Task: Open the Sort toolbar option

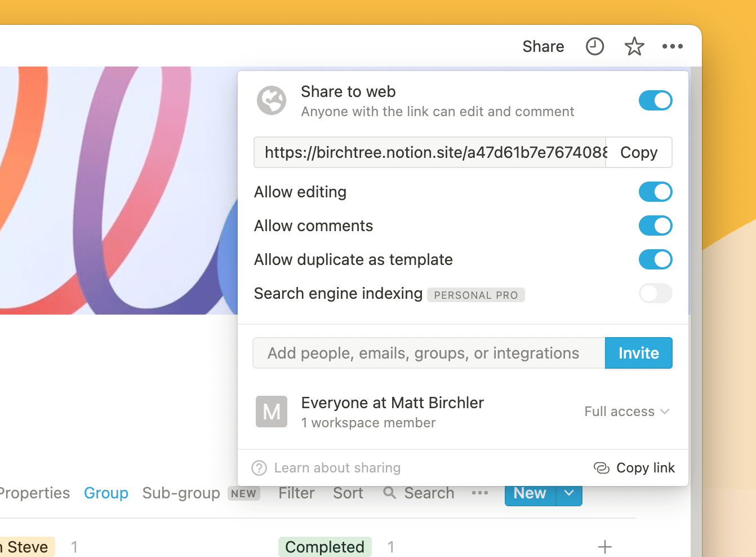Action: click(x=348, y=493)
